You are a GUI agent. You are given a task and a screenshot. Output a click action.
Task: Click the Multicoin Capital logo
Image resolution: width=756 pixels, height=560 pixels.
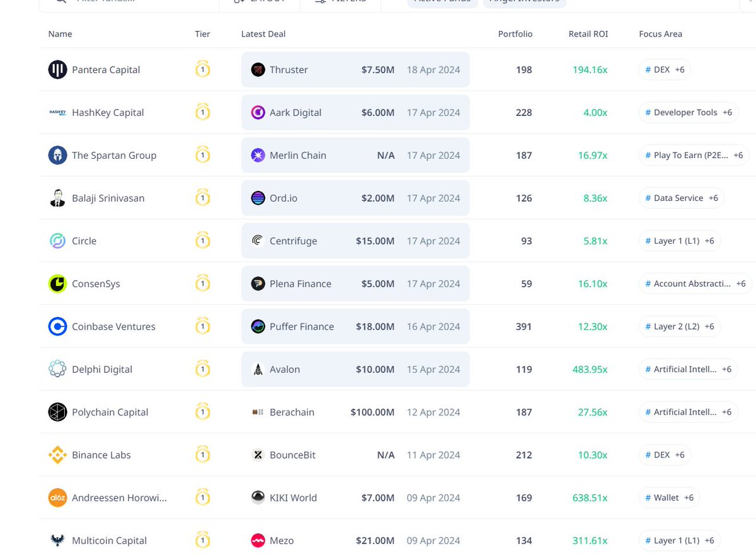coord(57,541)
